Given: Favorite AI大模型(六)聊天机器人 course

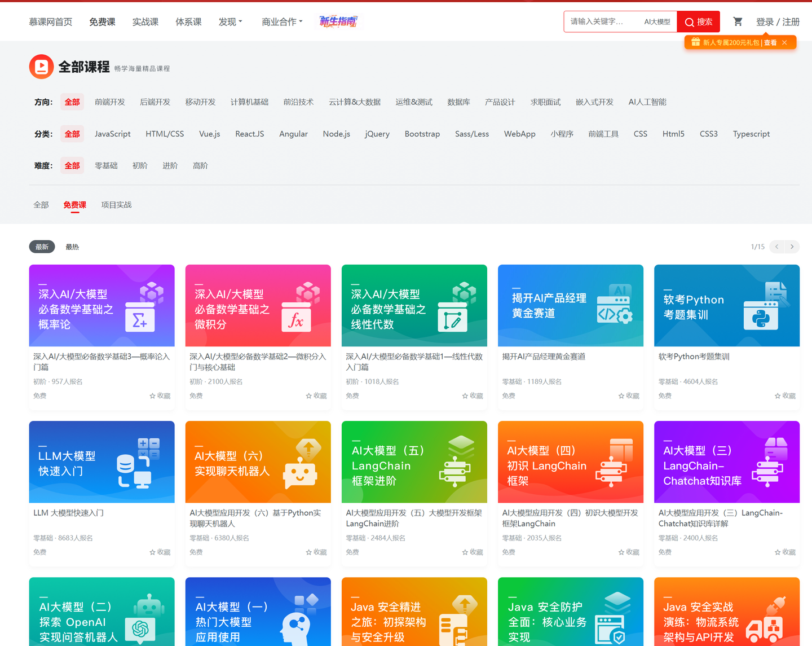Looking at the screenshot, I should point(316,552).
